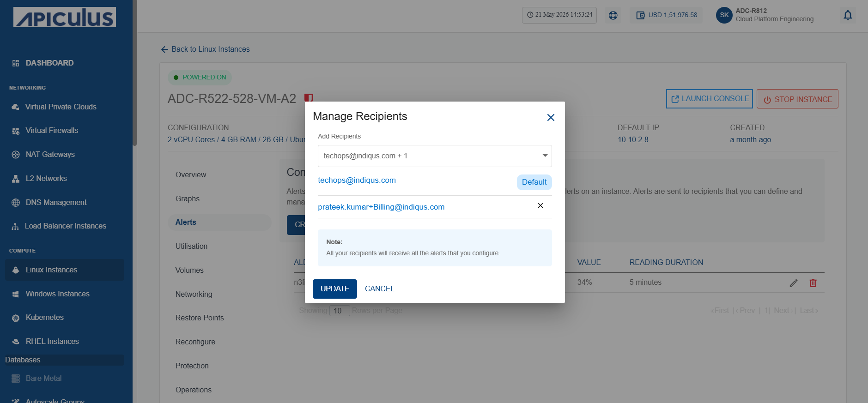
Task: Click the Databases section label
Action: (x=23, y=360)
